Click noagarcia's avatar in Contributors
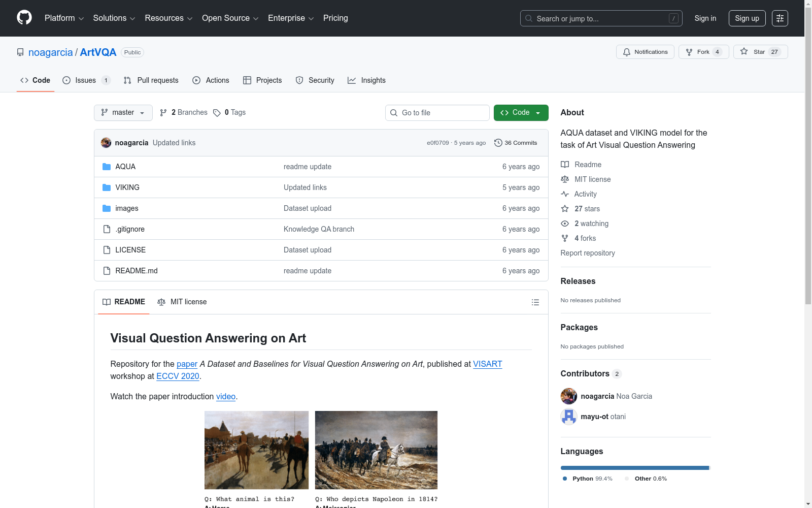812x508 pixels. pos(569,396)
